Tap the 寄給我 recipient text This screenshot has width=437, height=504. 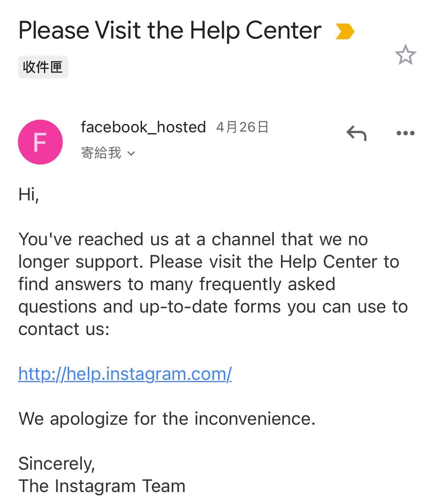click(x=101, y=153)
